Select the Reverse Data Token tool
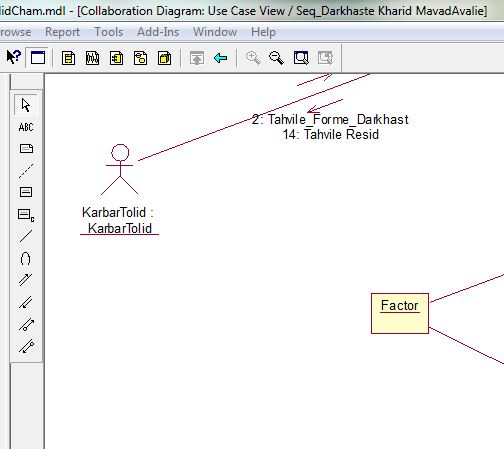 click(x=26, y=346)
